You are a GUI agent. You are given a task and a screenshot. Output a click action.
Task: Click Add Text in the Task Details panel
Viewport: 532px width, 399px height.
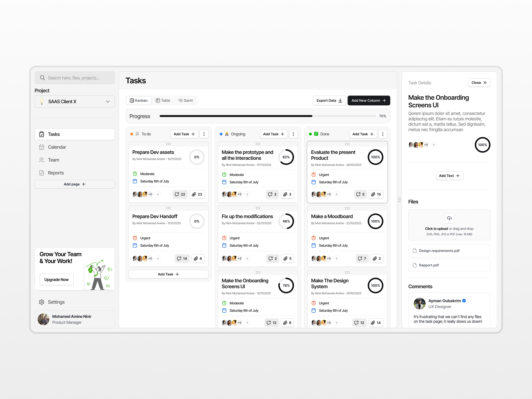[x=449, y=176]
